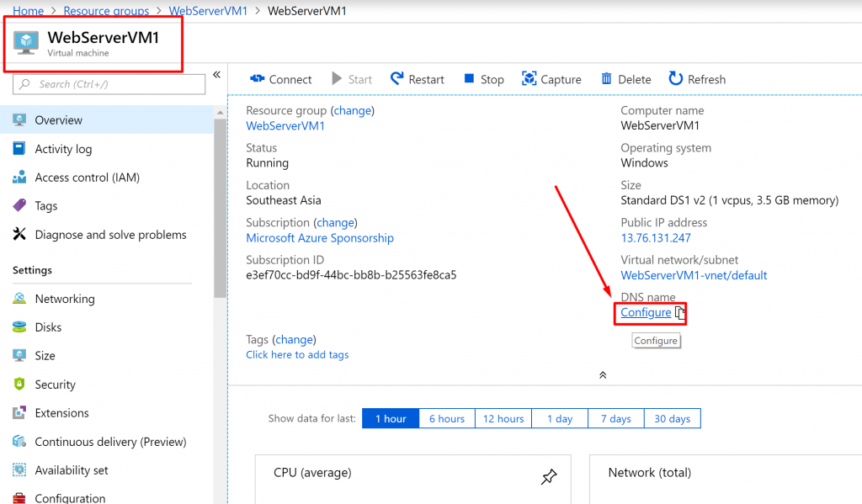This screenshot has width=862, height=504.
Task: Click here to add tags link
Action: coord(297,354)
